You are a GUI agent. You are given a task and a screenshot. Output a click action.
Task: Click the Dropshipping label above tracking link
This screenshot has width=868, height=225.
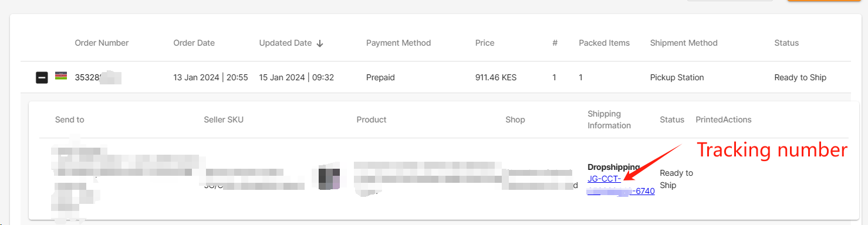(x=614, y=167)
